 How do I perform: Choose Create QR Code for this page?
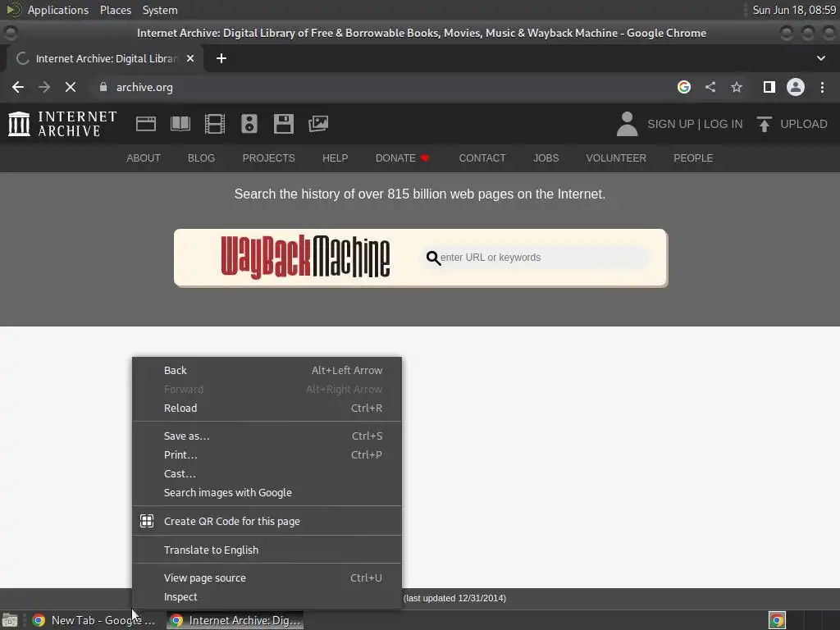point(267,521)
